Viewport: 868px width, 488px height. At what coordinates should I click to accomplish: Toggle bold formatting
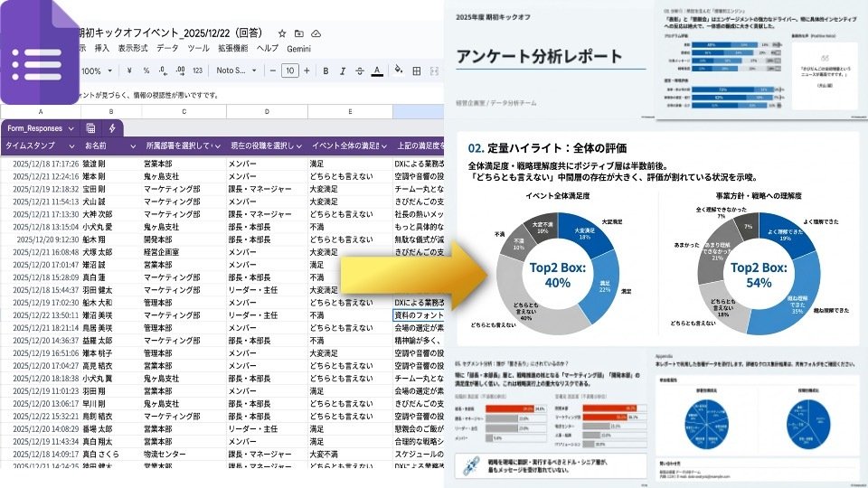(x=325, y=70)
